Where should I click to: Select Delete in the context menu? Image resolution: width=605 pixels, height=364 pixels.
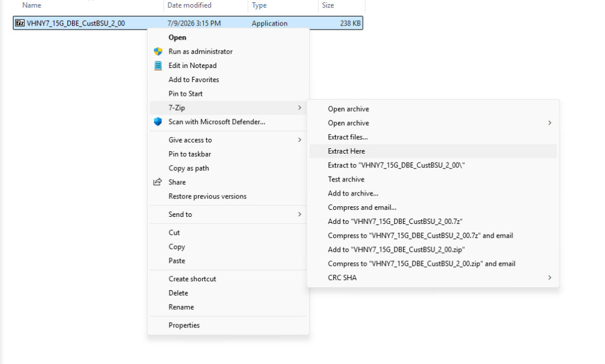229,293
